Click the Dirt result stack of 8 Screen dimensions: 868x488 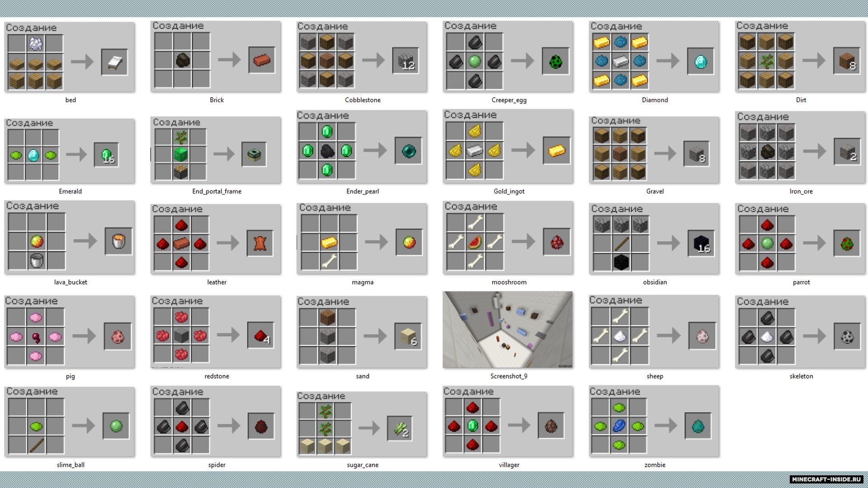coord(847,61)
